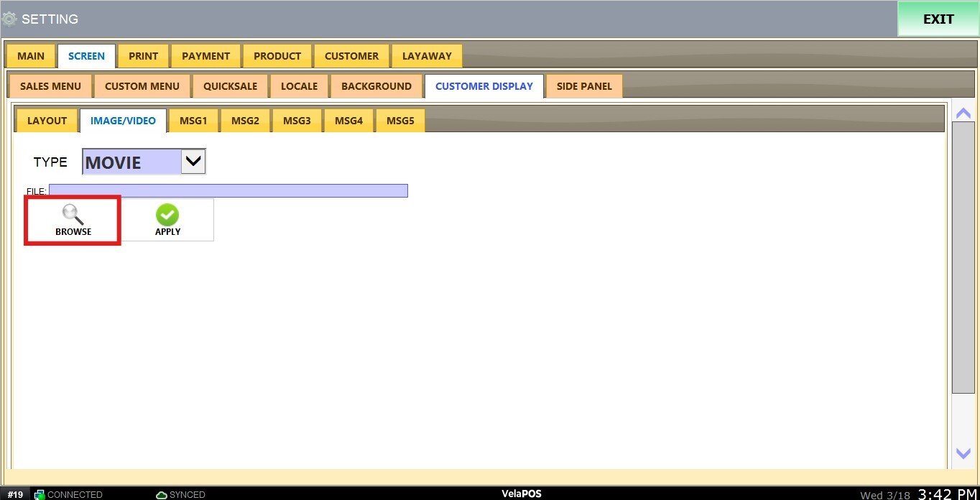Click the Synced cloud icon

point(162,494)
